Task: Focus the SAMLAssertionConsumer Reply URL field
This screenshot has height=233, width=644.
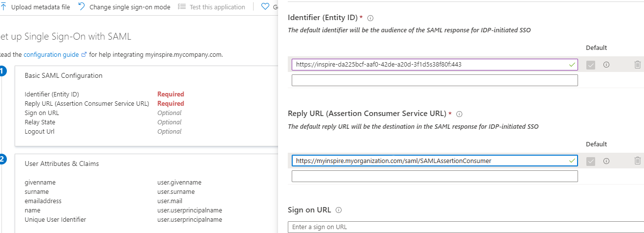Action: point(430,161)
